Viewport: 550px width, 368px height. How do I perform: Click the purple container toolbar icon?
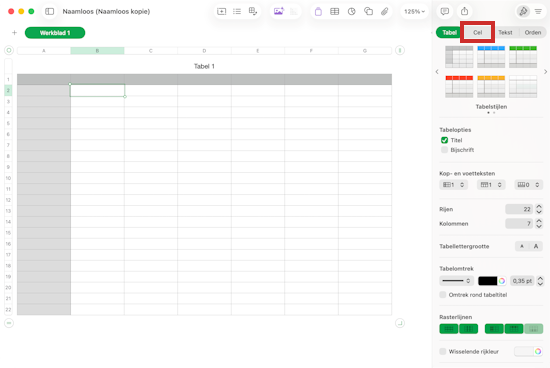click(318, 12)
